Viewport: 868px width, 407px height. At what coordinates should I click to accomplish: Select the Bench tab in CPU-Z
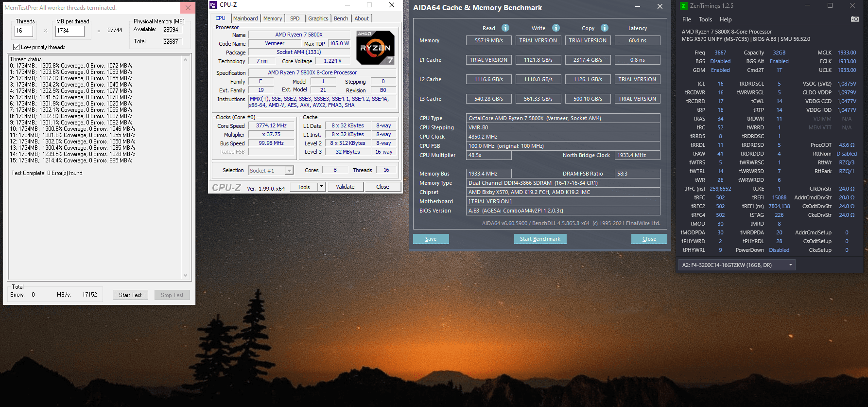pos(341,18)
